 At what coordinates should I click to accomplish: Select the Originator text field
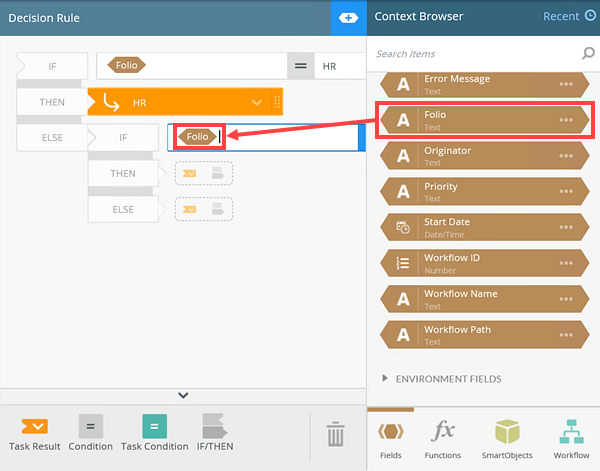click(x=484, y=156)
